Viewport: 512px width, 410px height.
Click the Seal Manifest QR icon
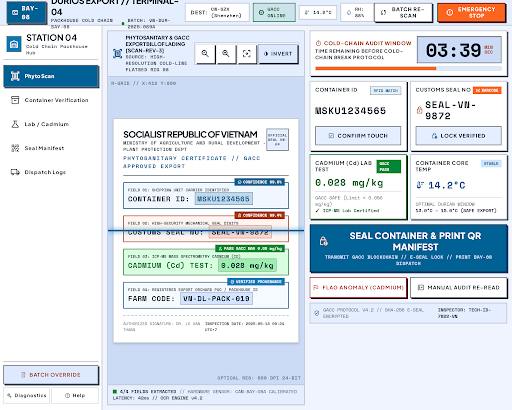coord(15,148)
